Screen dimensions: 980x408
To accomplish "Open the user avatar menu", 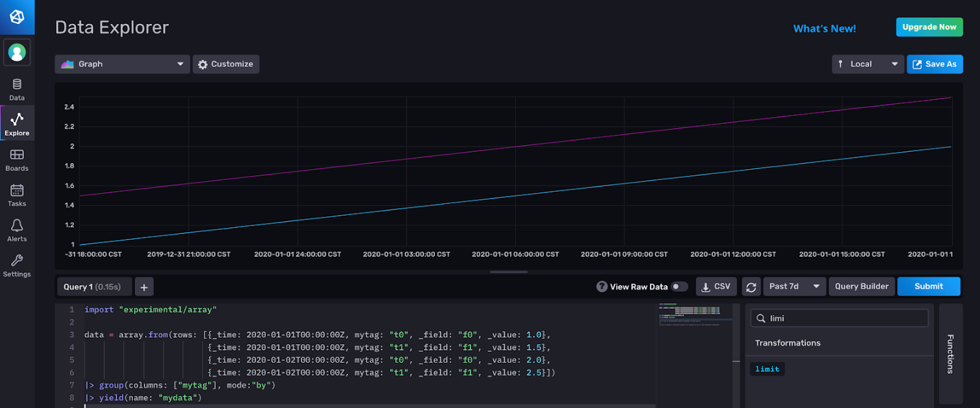I will coord(16,52).
